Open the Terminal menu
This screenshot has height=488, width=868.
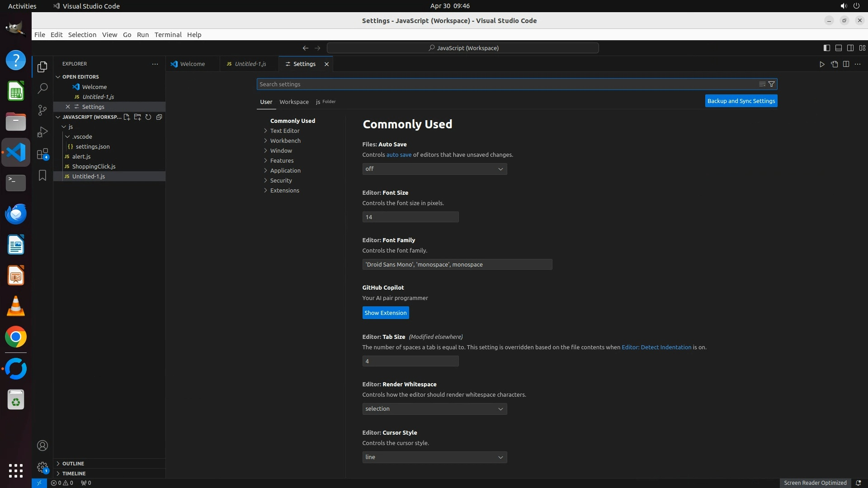point(168,35)
